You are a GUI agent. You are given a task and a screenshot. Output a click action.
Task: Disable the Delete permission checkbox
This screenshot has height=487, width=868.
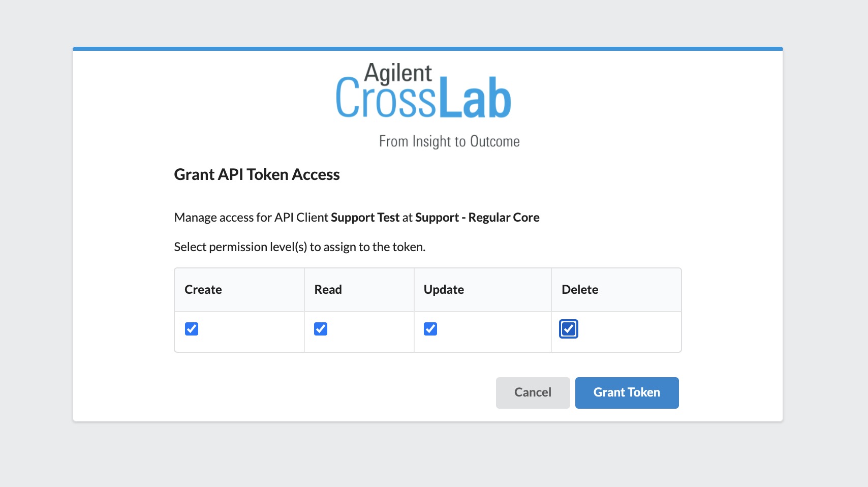point(569,329)
